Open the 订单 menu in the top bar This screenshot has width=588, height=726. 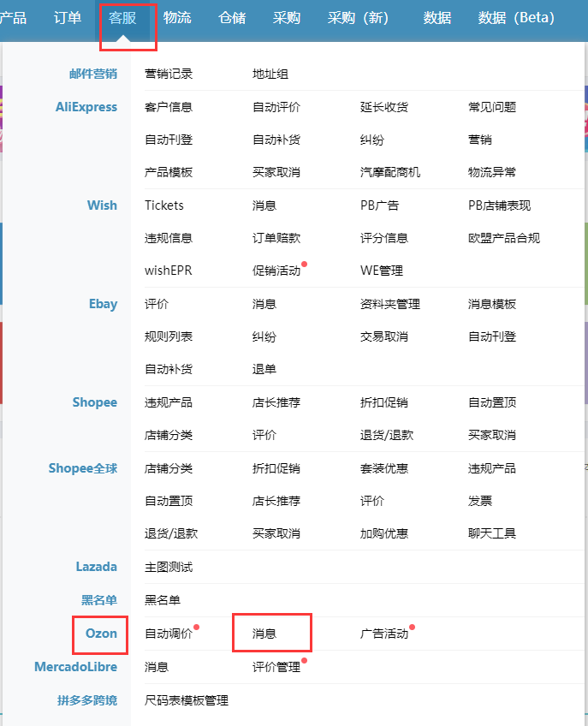pos(67,18)
